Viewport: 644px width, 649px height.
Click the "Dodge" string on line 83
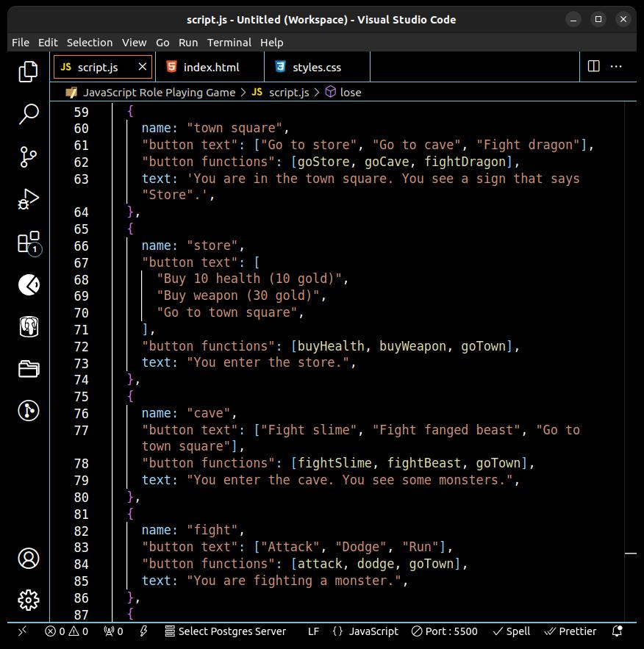(x=361, y=547)
